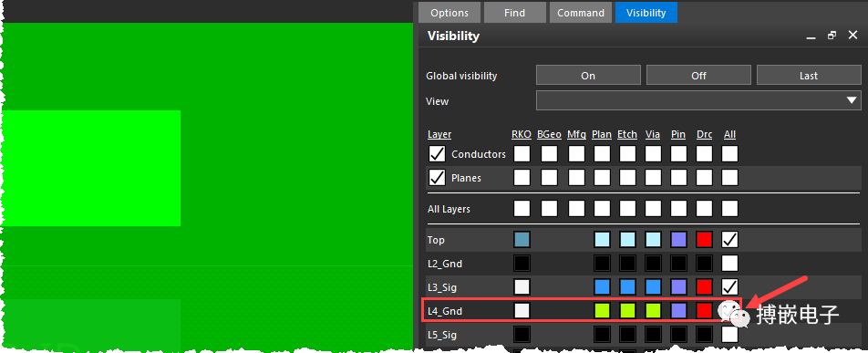Click the BGeo column header

[x=549, y=134]
